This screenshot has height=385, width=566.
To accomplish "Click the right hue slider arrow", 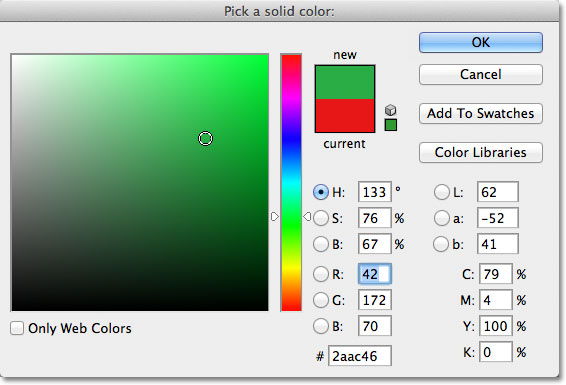I will click(307, 216).
